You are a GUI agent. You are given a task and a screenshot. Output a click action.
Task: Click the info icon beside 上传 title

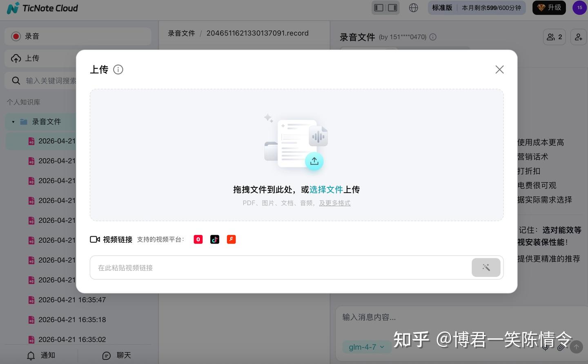tap(118, 69)
